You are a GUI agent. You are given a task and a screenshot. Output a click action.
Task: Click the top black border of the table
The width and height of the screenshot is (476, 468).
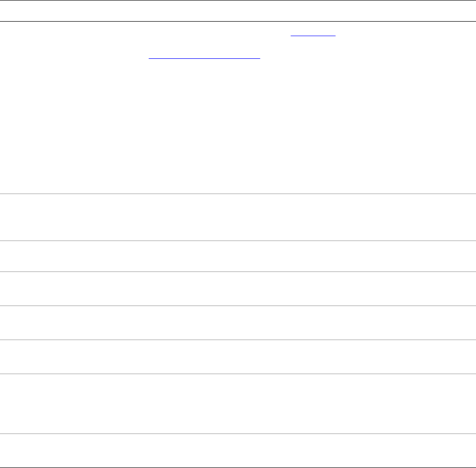(237, 1)
